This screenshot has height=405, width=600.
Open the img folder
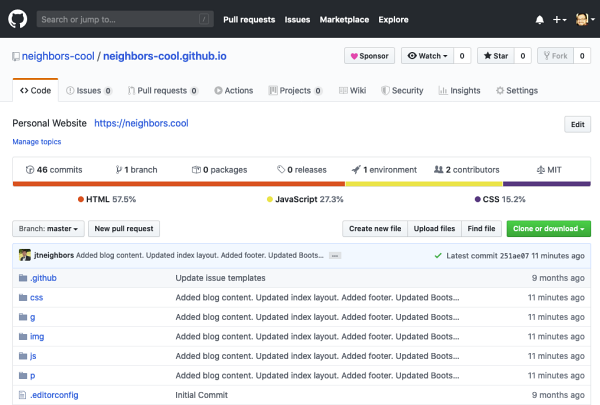coord(37,336)
